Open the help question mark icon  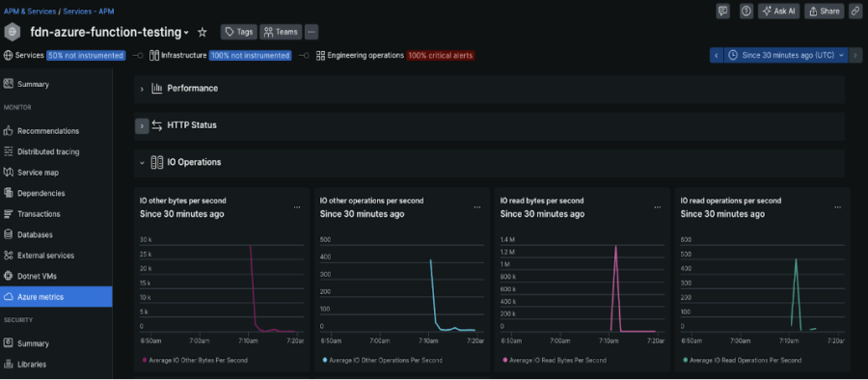746,11
